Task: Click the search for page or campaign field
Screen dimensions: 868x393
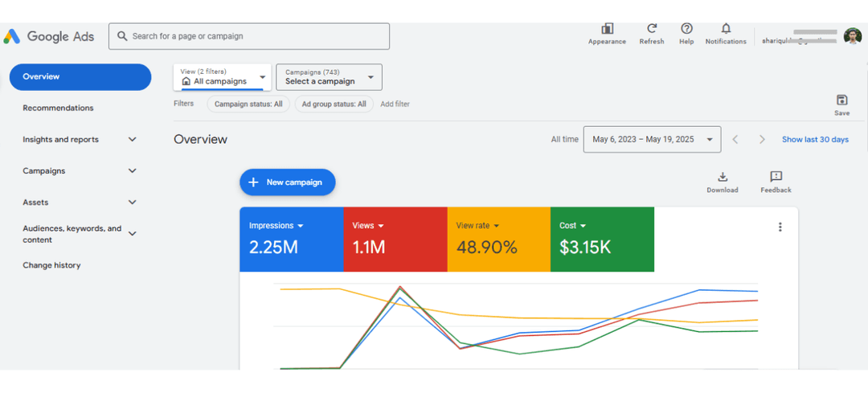Action: 249,36
